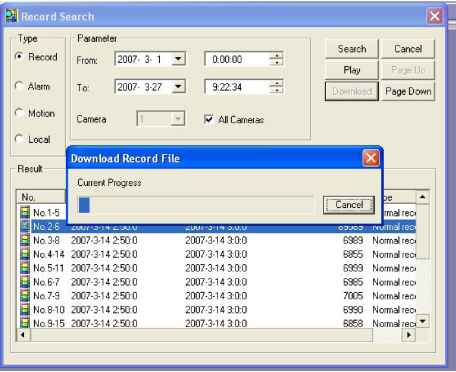Screen dimensions: 456x372
Task: Click the size value 7005
Action: click(353, 296)
